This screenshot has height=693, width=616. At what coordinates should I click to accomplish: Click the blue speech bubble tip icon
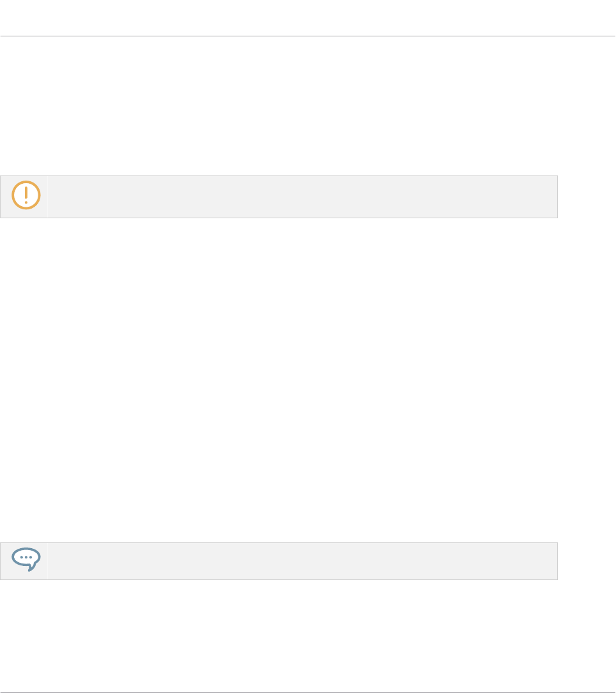(26, 559)
